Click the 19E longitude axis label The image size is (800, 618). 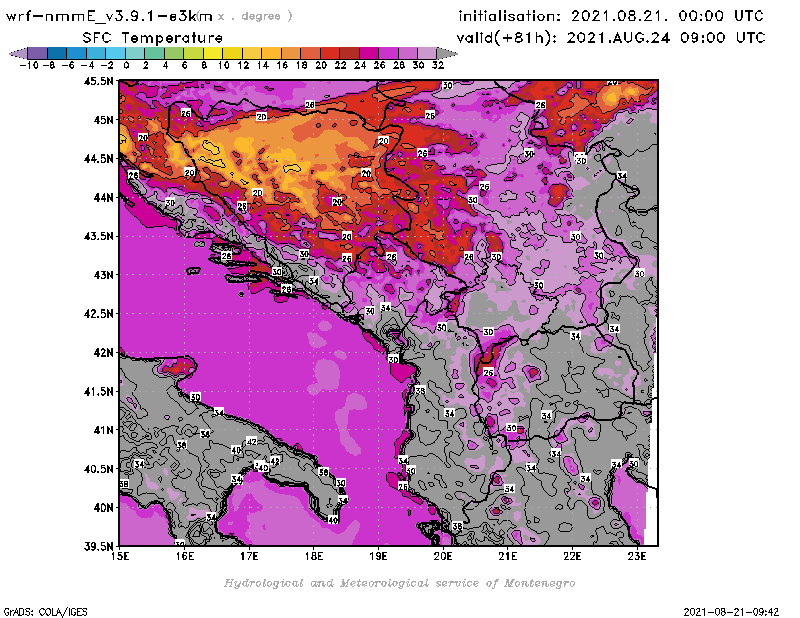379,554
